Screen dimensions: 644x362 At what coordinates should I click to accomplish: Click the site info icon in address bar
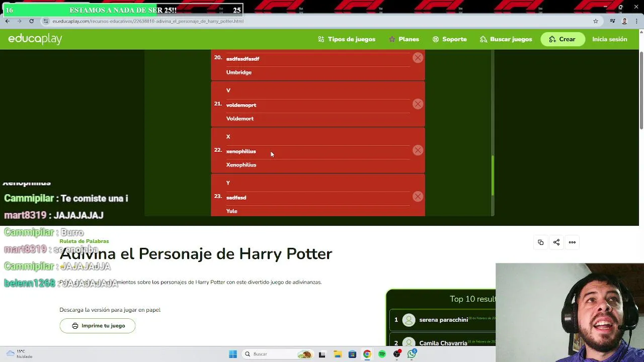coord(46,21)
